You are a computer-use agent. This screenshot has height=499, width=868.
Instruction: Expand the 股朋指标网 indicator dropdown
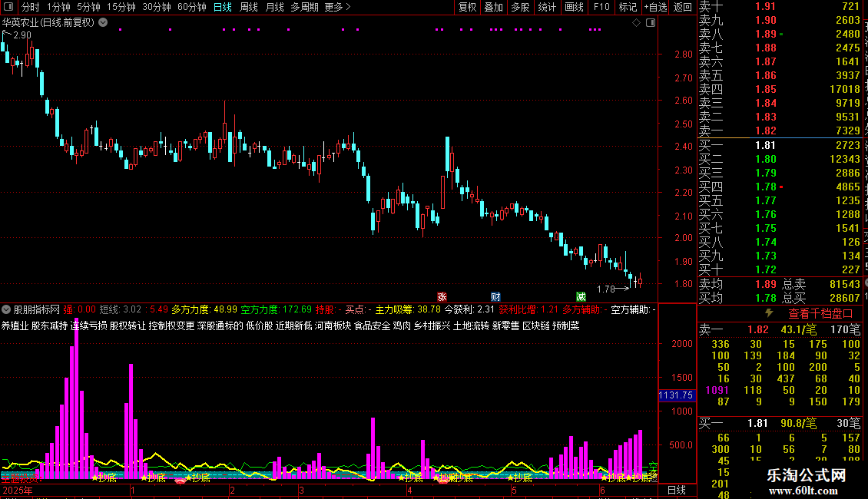pyautogui.click(x=6, y=309)
